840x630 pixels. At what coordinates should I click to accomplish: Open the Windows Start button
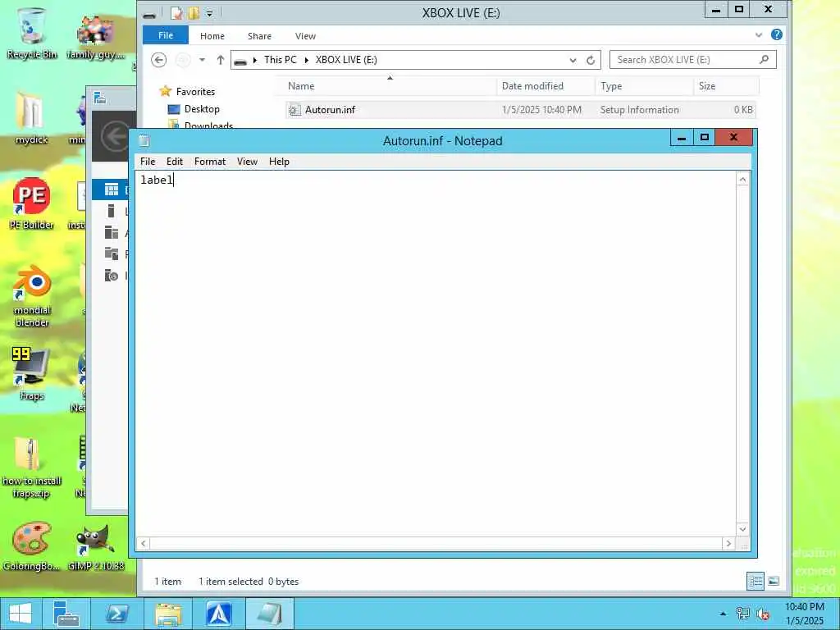point(21,614)
